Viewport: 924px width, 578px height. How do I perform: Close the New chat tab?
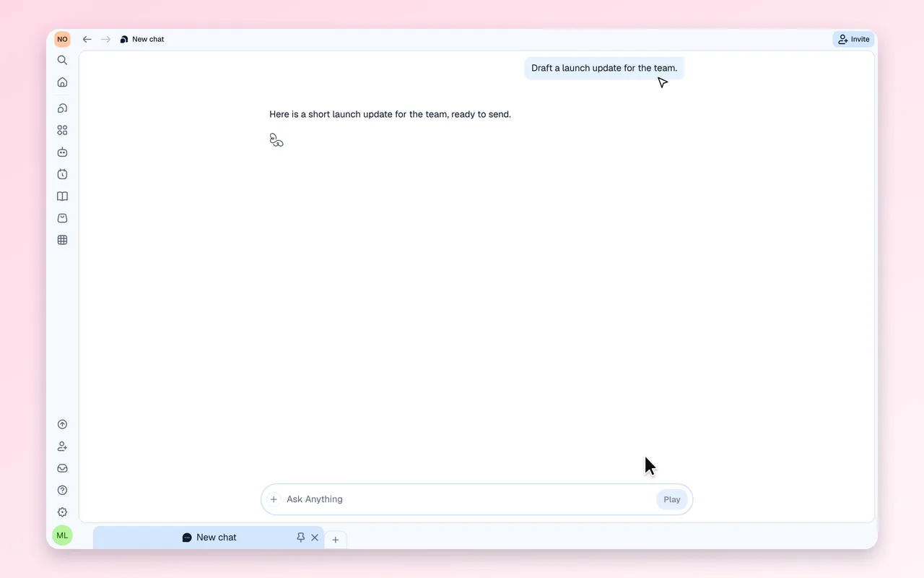coord(315,538)
